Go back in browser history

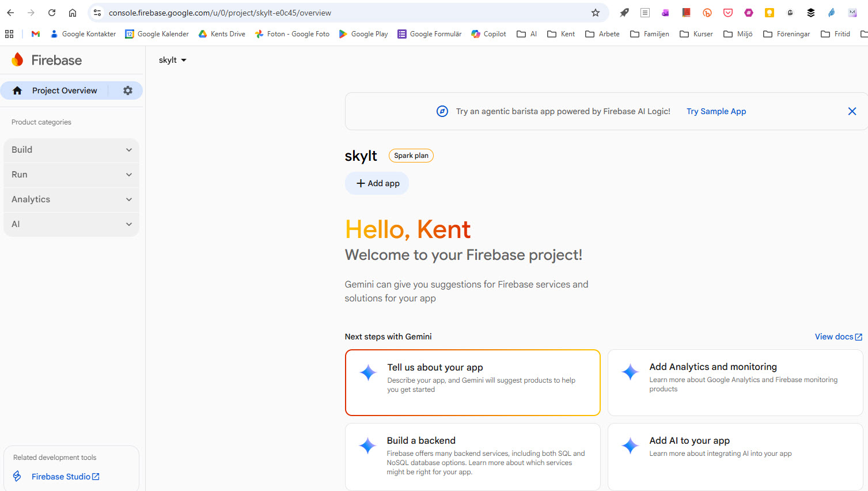pyautogui.click(x=10, y=13)
